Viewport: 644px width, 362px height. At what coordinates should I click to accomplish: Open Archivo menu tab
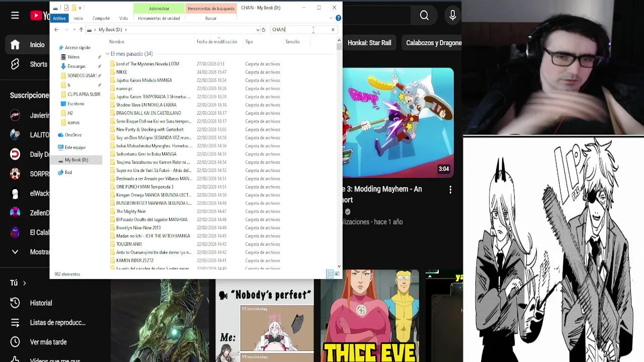59,18
